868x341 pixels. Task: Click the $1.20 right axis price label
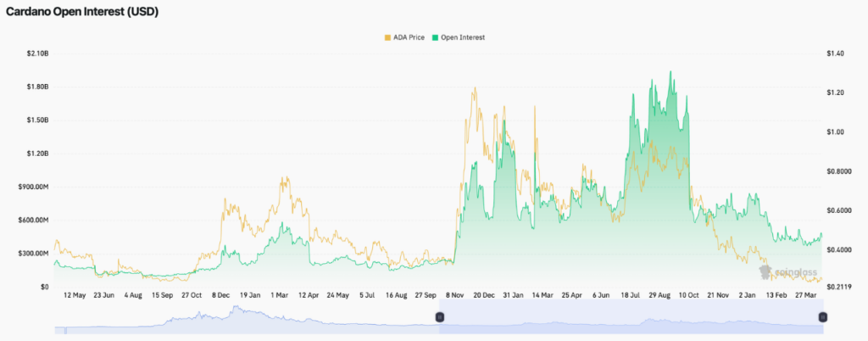[837, 93]
